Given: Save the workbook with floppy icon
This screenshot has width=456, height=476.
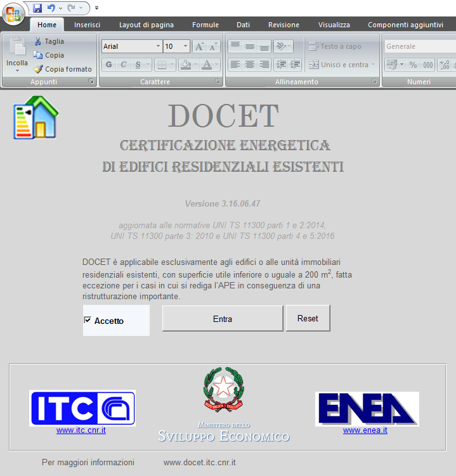Looking at the screenshot, I should [37, 8].
